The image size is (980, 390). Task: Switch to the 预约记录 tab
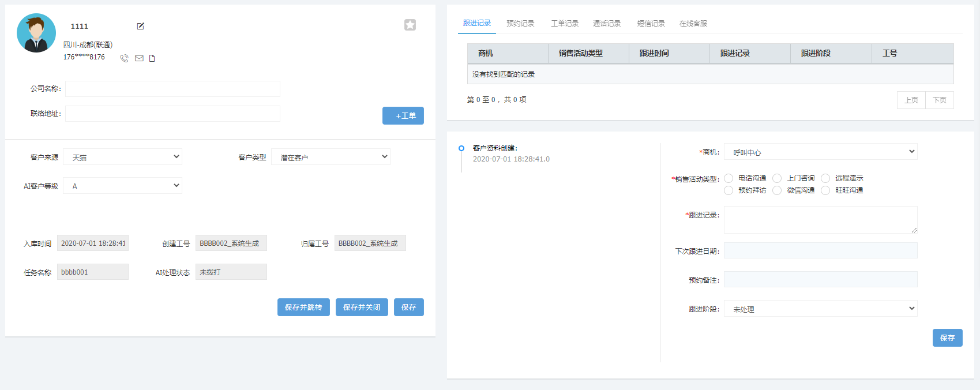[x=520, y=24]
